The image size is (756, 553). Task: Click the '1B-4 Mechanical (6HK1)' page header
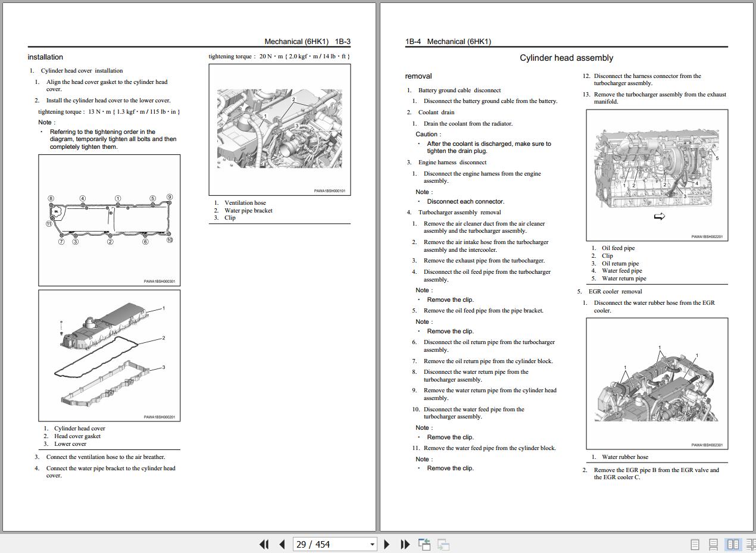448,42
